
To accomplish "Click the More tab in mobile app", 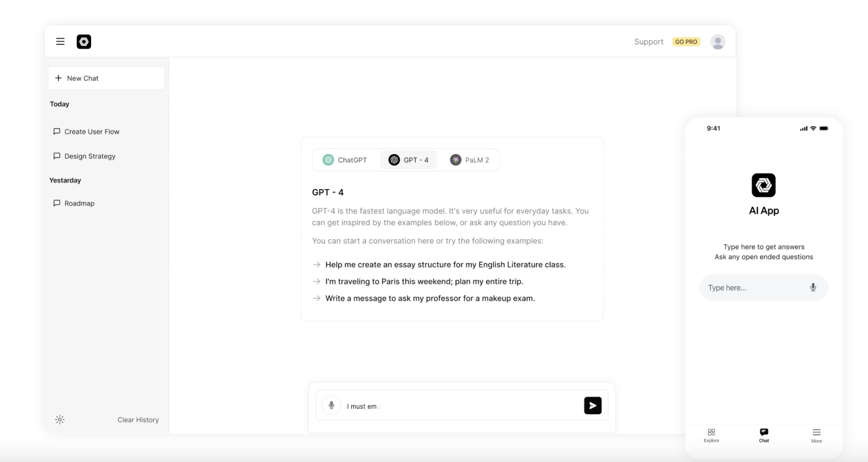I will pos(817,435).
